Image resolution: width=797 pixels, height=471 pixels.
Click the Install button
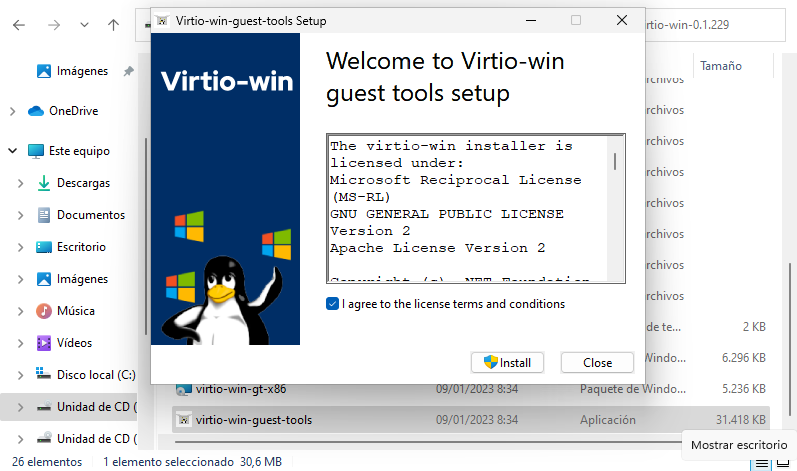point(506,362)
